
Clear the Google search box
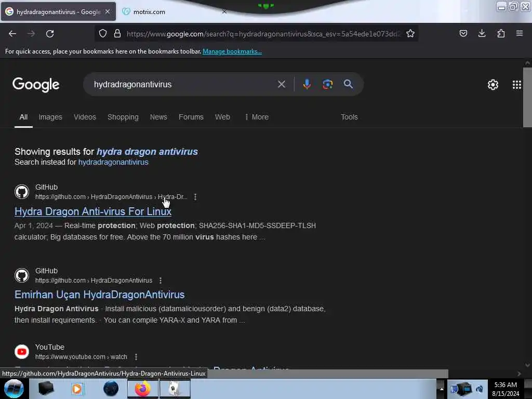pyautogui.click(x=281, y=84)
